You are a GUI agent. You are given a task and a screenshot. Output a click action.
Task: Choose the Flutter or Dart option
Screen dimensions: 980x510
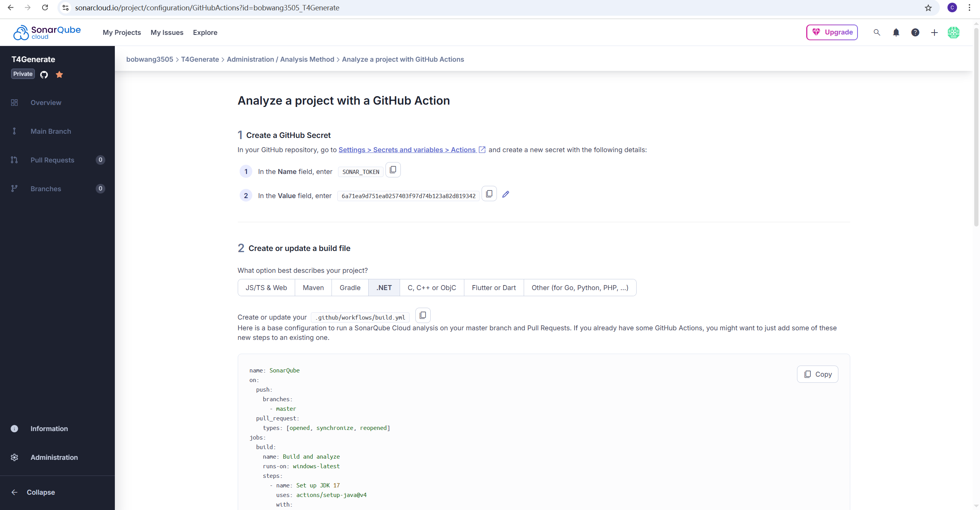pyautogui.click(x=493, y=288)
